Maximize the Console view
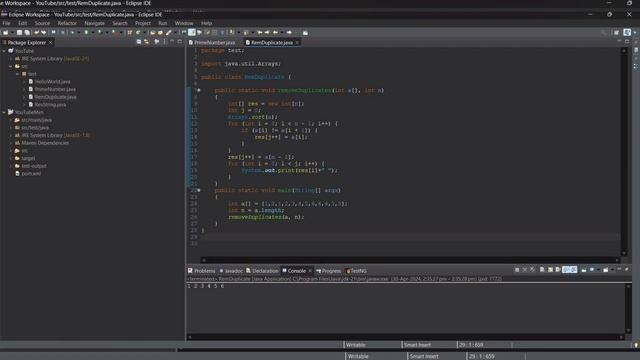The width and height of the screenshot is (640, 360). point(627,270)
